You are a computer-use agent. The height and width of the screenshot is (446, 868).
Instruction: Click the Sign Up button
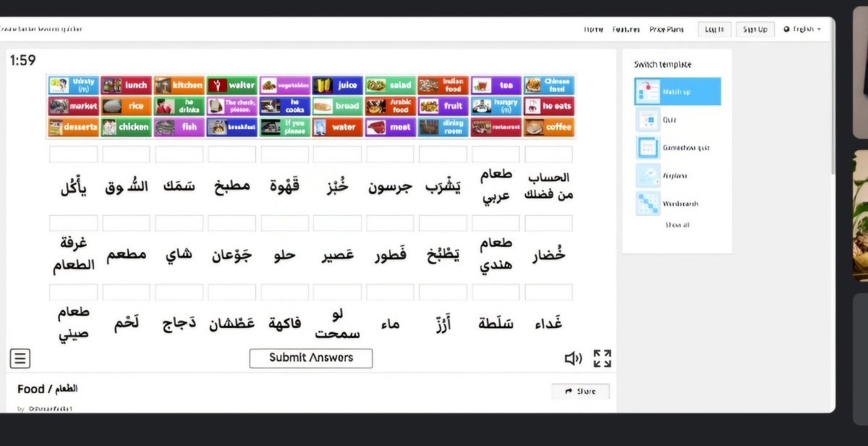755,29
